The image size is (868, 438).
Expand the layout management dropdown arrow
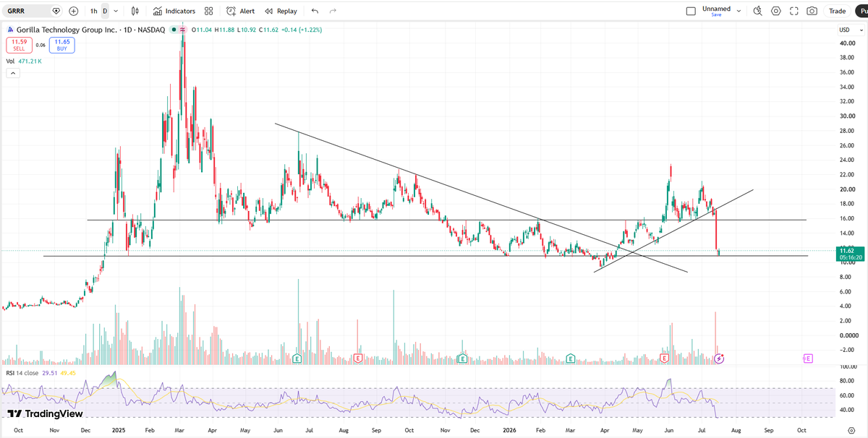[739, 11]
